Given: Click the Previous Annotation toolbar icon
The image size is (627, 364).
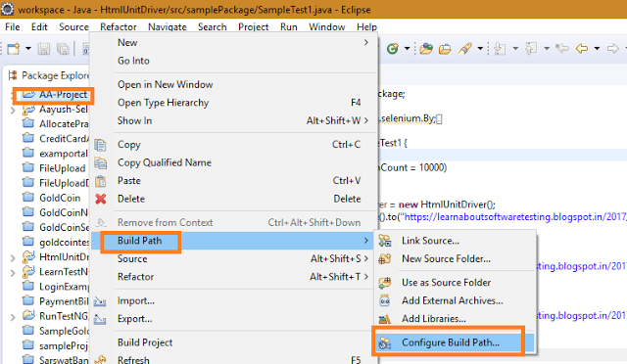Looking at the screenshot, I should click(x=531, y=49).
